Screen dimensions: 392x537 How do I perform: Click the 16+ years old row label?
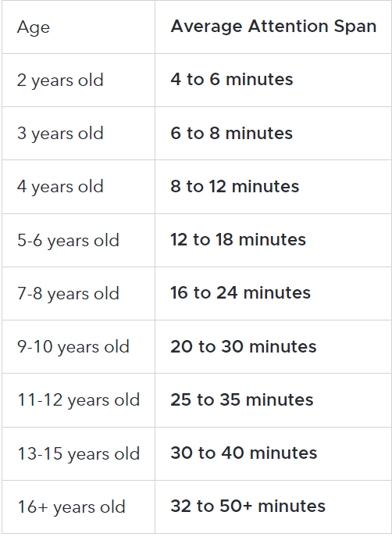point(72,507)
